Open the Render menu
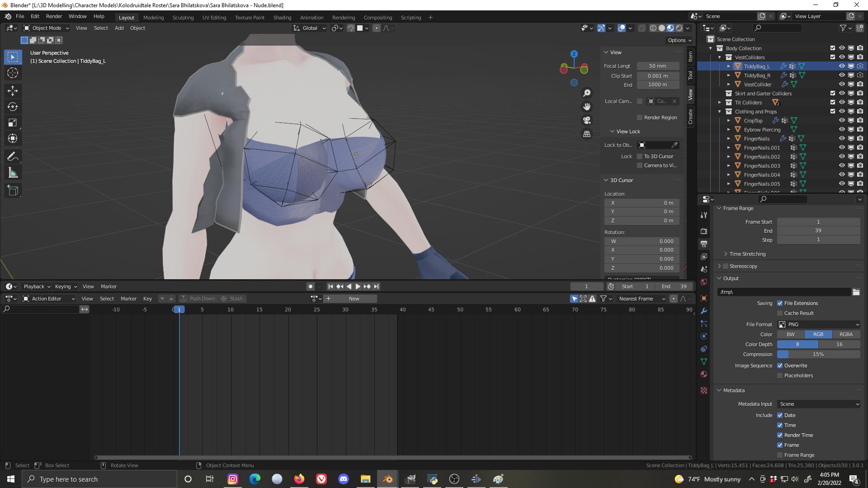 click(54, 16)
